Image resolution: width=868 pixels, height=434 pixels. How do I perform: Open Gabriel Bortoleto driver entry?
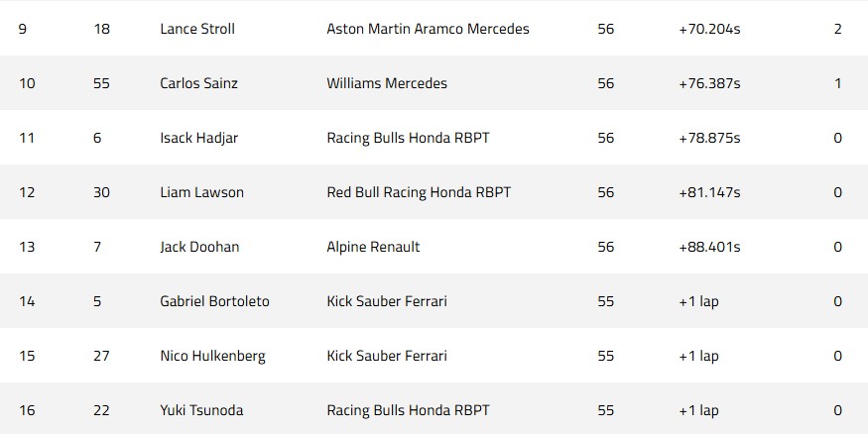coord(214,301)
